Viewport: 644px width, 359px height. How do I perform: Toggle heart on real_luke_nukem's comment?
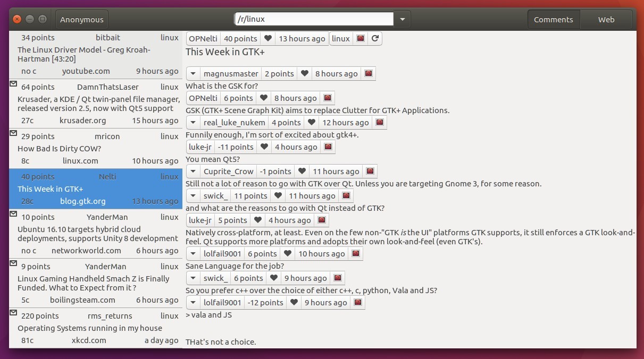tap(312, 123)
